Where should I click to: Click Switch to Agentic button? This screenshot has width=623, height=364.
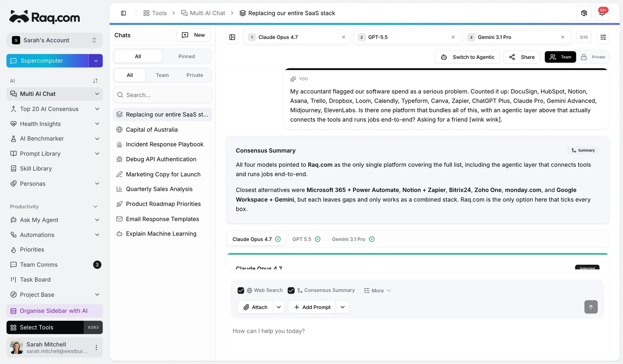(x=468, y=57)
